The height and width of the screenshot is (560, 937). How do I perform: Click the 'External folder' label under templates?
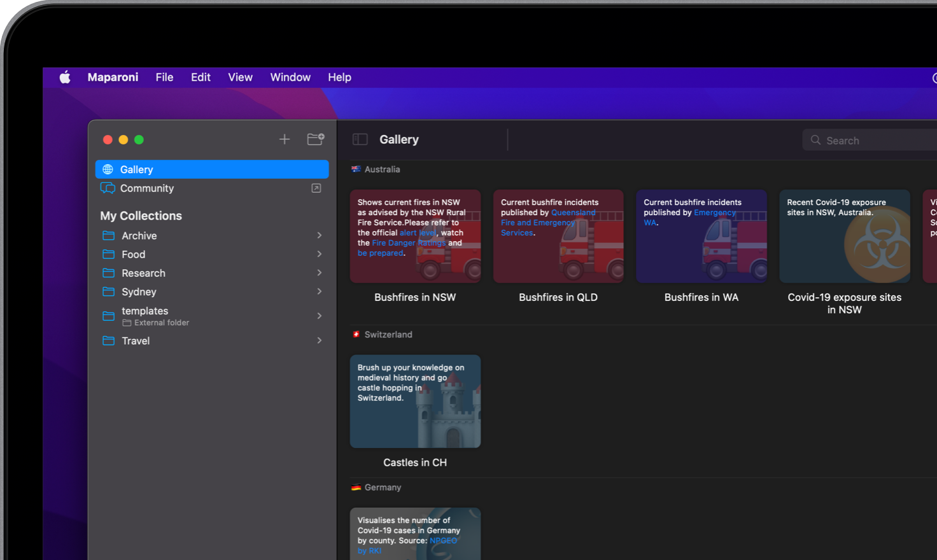point(162,323)
